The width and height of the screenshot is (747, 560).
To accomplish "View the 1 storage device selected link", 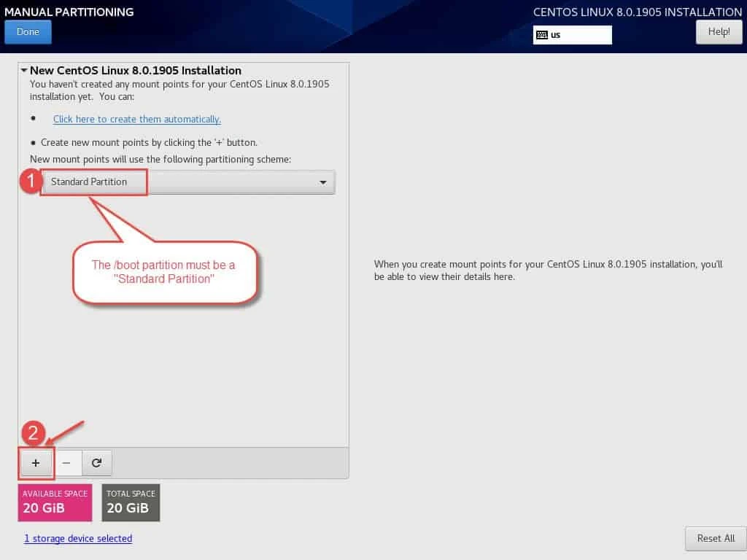I will pos(77,538).
